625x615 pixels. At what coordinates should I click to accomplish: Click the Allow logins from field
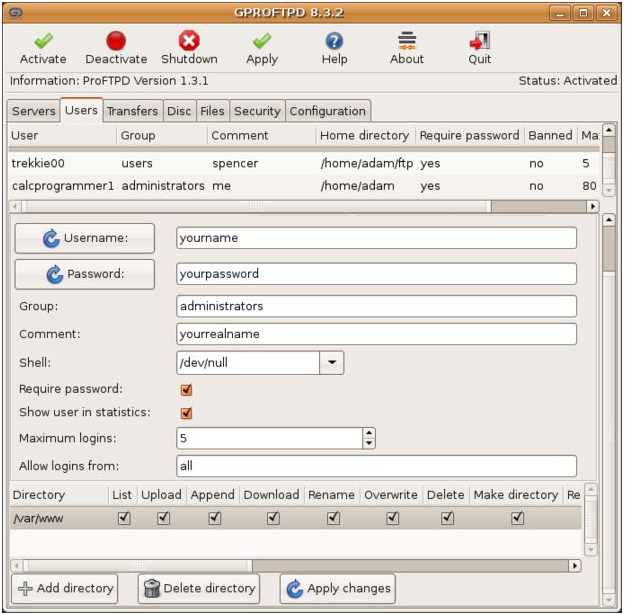point(376,466)
